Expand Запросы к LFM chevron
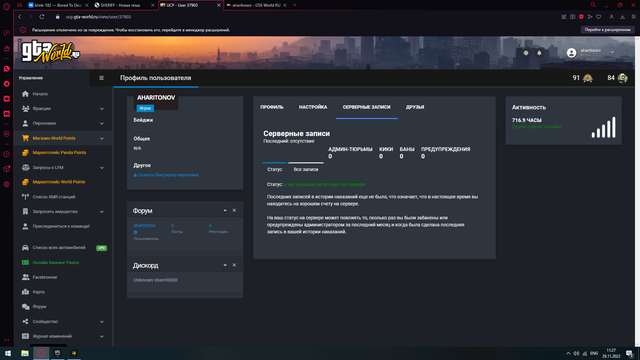640x360 pixels. (x=102, y=168)
